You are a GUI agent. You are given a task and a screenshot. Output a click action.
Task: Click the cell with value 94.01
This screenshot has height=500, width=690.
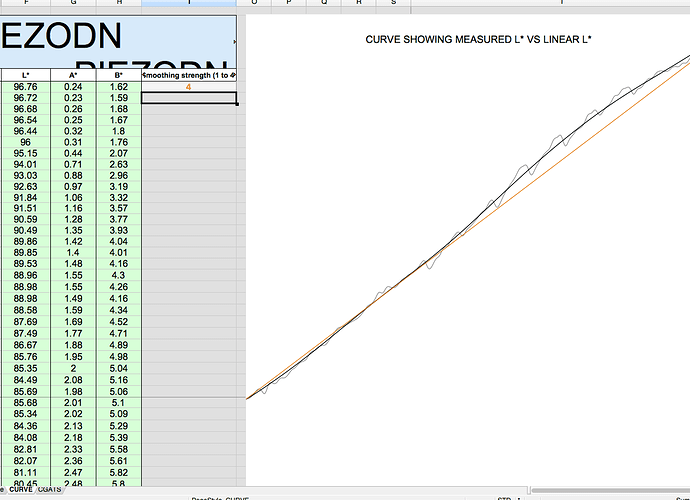pyautogui.click(x=26, y=164)
